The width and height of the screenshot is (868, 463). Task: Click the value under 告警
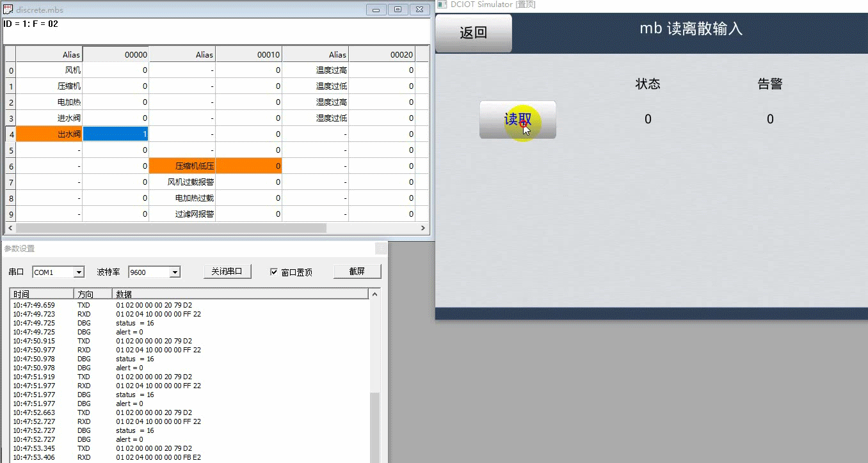point(770,119)
